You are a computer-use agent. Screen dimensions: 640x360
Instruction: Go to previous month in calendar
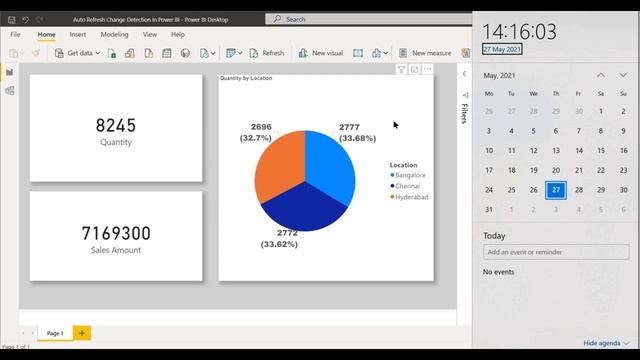click(601, 75)
